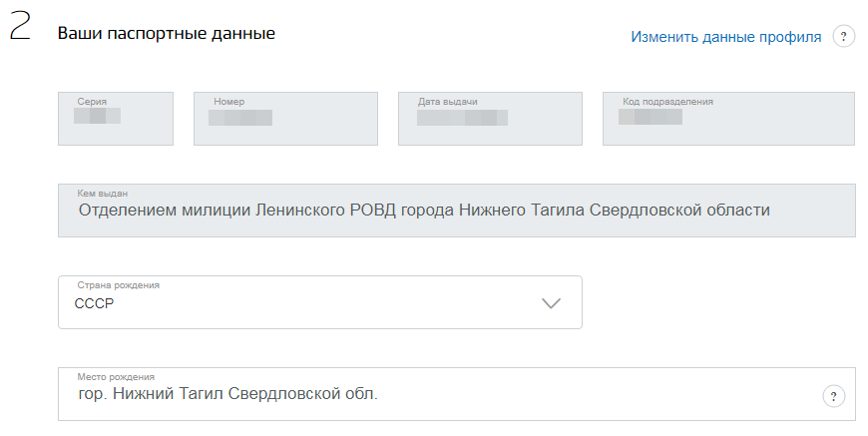Click the blurred Код подразделения value
868x436 pixels.
pyautogui.click(x=651, y=117)
